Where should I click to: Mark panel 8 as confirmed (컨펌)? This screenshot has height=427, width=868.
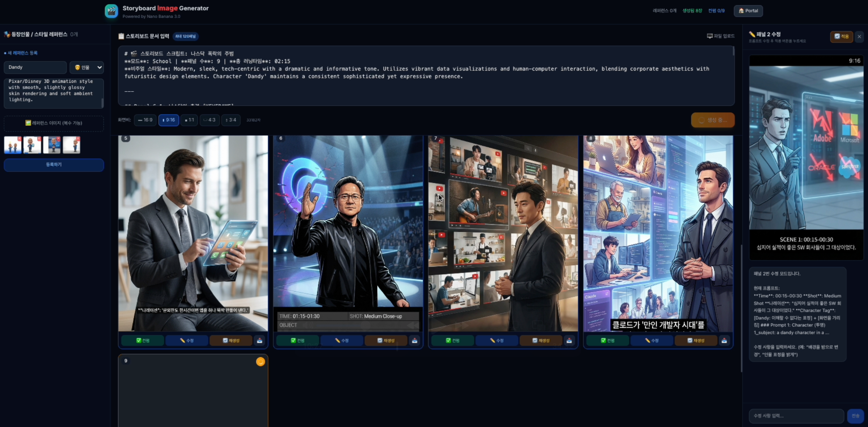pos(607,341)
